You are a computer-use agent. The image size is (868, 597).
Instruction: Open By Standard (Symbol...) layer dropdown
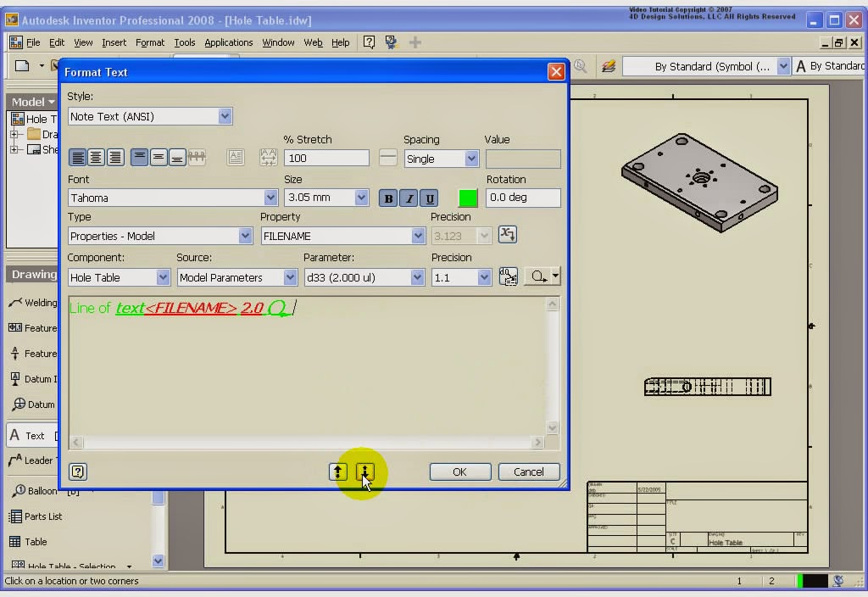tap(782, 66)
